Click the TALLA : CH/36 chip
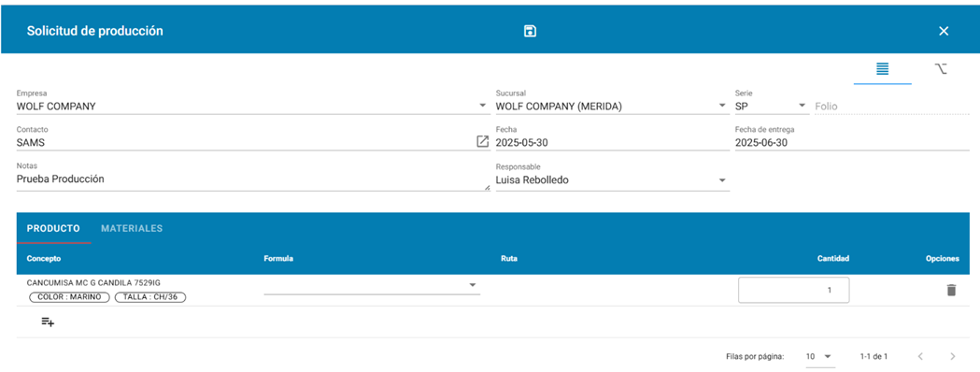Screen dimensions: 980x372 (x=150, y=297)
